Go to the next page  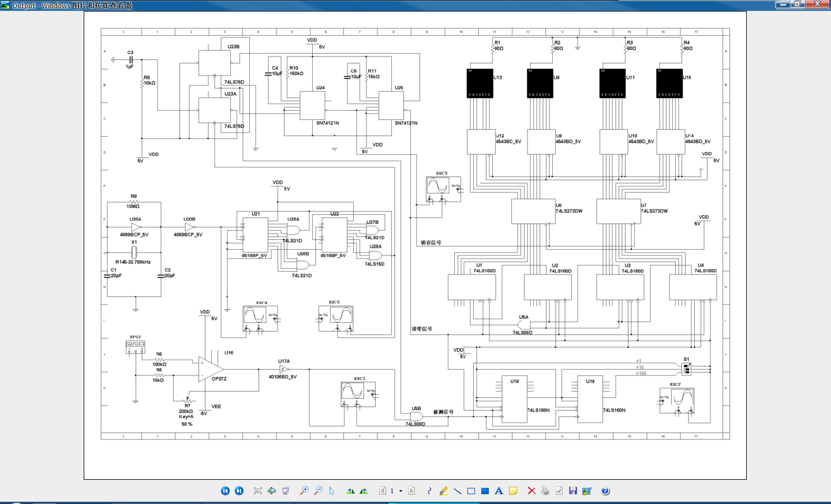(x=411, y=491)
